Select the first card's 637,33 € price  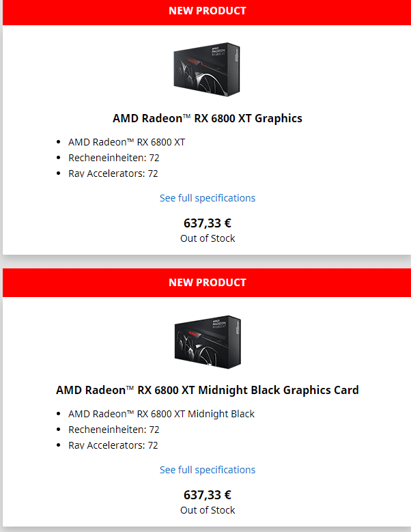click(x=208, y=223)
